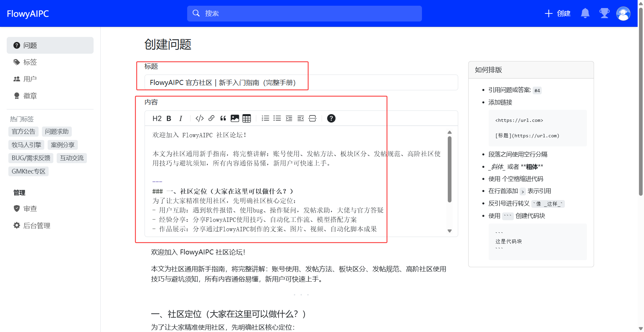Insert a table via table icon
The height and width of the screenshot is (332, 644).
(x=247, y=118)
